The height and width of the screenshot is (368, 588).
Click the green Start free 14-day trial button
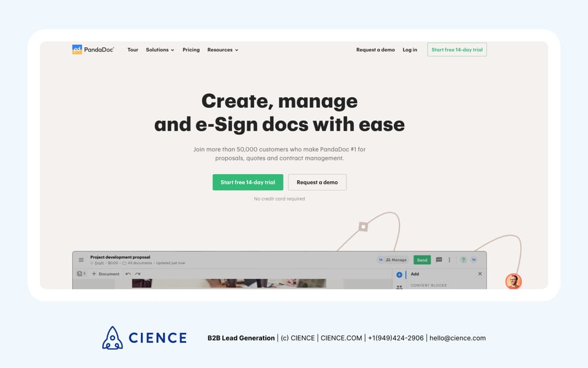[247, 182]
